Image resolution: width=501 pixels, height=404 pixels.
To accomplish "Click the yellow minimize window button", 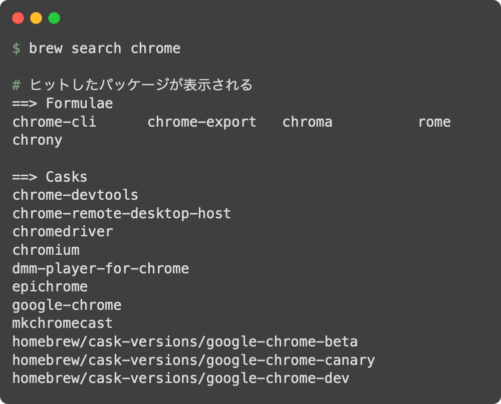I will pos(36,18).
